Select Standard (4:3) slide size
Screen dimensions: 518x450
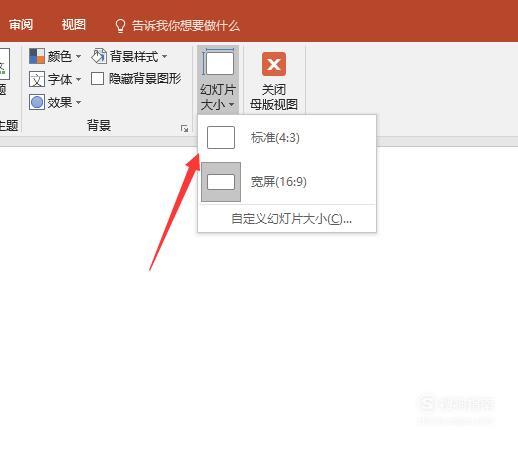287,137
